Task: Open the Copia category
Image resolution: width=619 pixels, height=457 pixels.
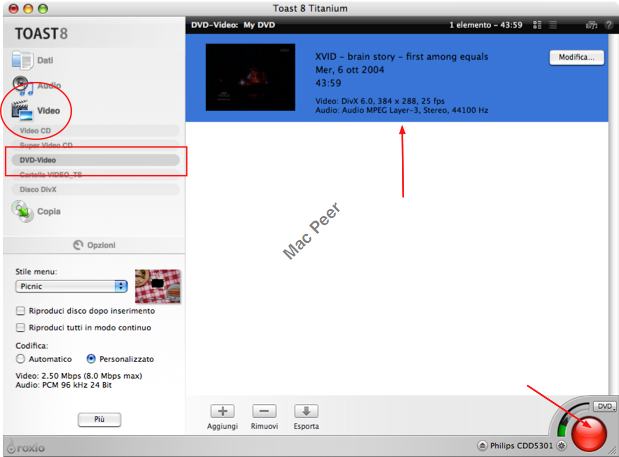Action: pyautogui.click(x=36, y=212)
